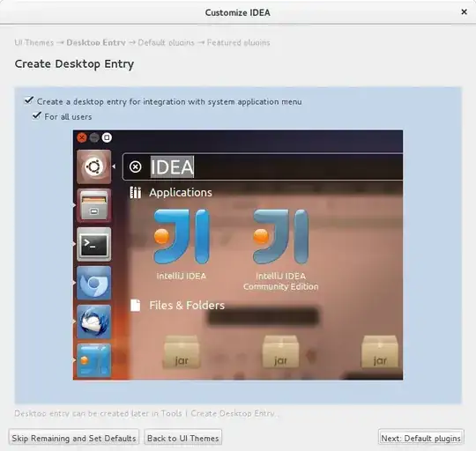Go Back to UI Themes
Viewport: 476px width, 451px height.
coord(183,438)
